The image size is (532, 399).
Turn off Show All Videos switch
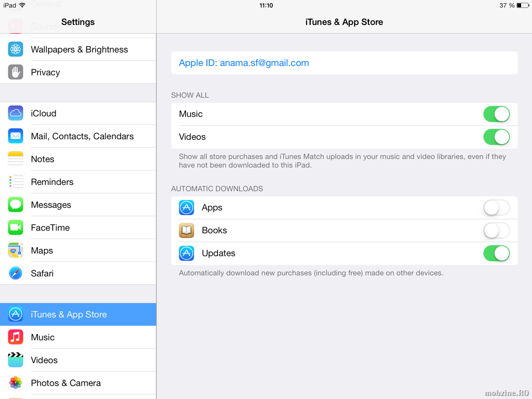pyautogui.click(x=496, y=137)
